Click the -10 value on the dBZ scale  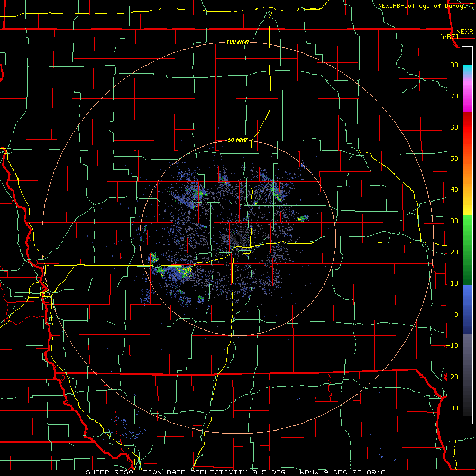(x=452, y=346)
